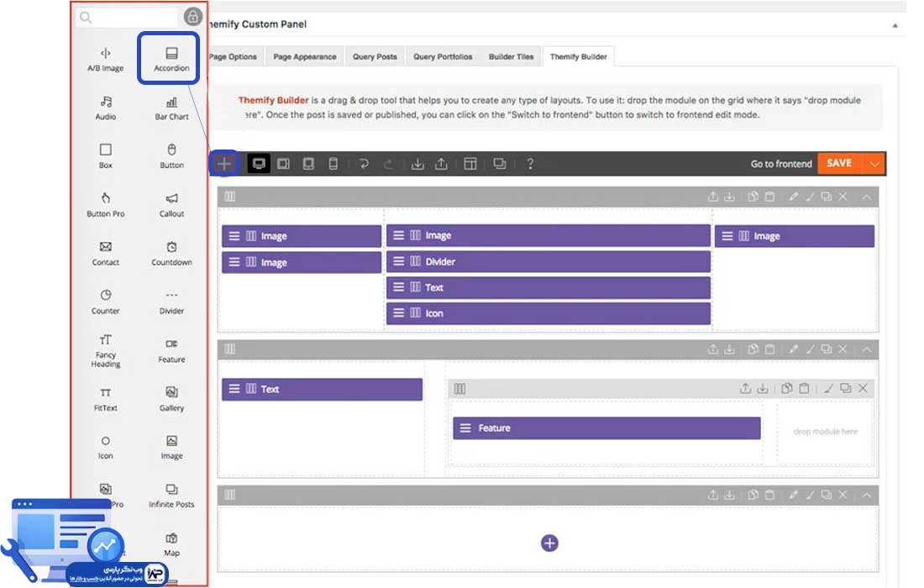Open the Query Posts tab
The width and height of the screenshot is (924, 588).
click(375, 56)
